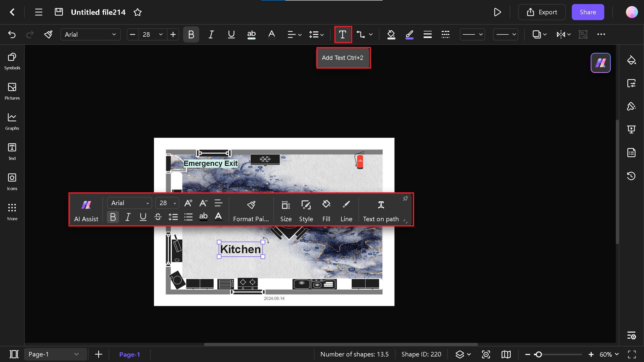
Task: Open the history panel in the right sidebar
Action: coord(631,176)
